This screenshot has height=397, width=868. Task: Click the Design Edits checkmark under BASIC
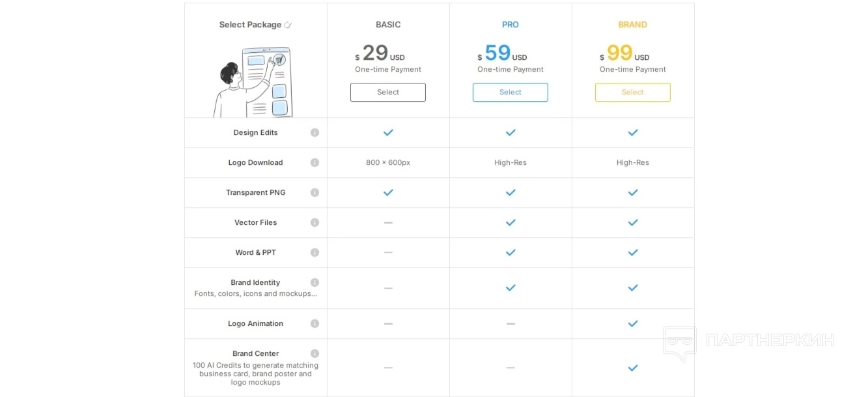[388, 132]
